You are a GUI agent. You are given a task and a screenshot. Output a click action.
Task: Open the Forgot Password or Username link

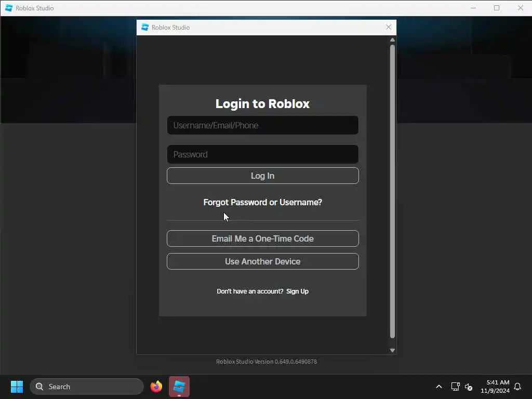262,202
